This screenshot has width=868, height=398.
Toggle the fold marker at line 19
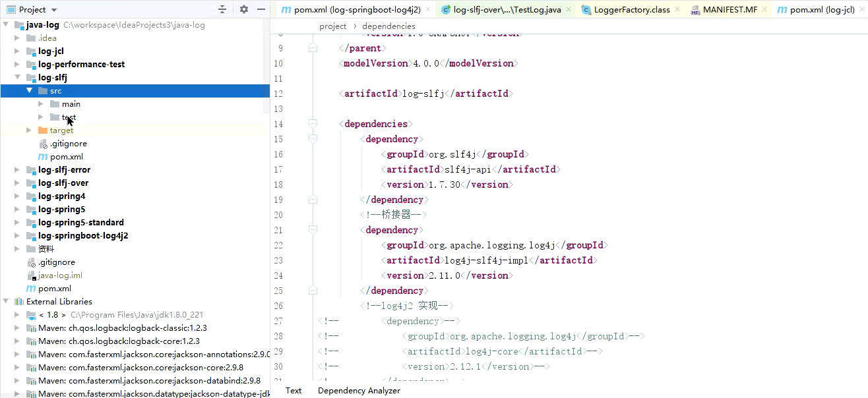313,200
